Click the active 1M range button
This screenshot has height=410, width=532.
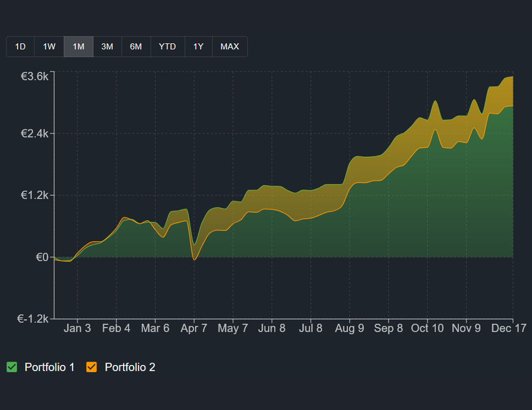tap(77, 46)
